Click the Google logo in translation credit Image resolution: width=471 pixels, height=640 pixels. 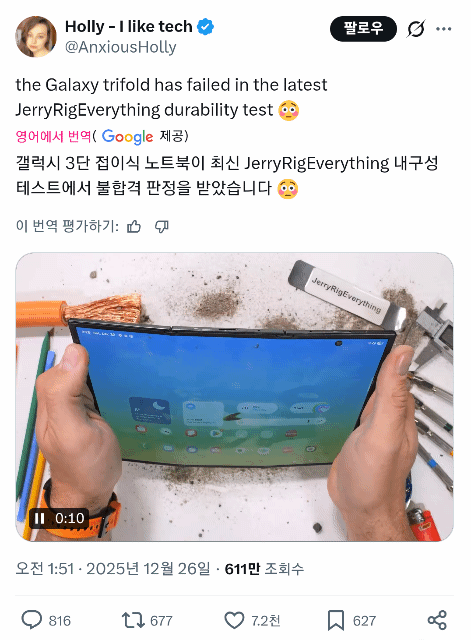(127, 137)
